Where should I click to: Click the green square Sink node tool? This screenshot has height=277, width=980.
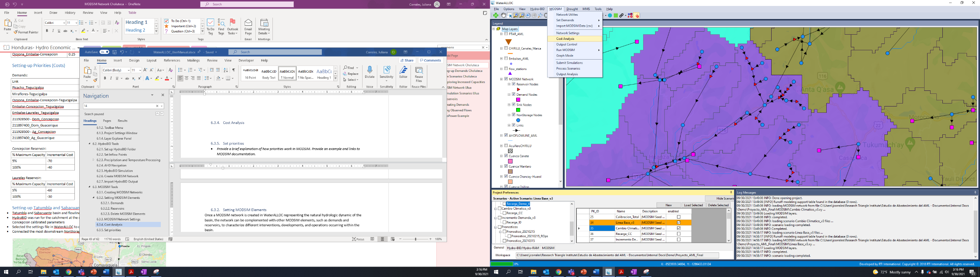coord(616,16)
